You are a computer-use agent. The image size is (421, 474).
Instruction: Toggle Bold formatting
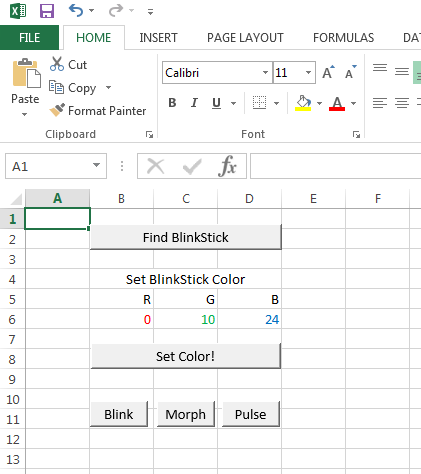[172, 103]
